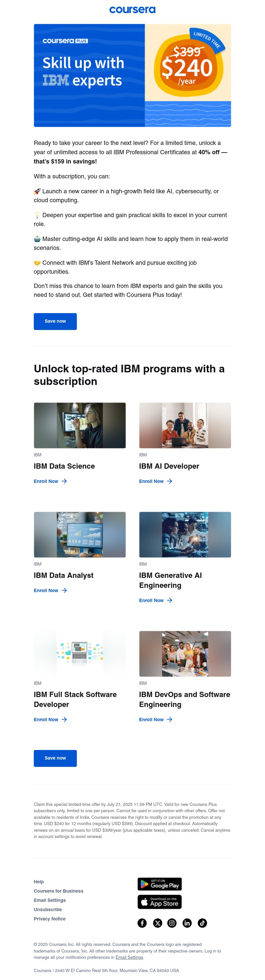Open the Facebook social icon
The image size is (265, 980).
142,923
